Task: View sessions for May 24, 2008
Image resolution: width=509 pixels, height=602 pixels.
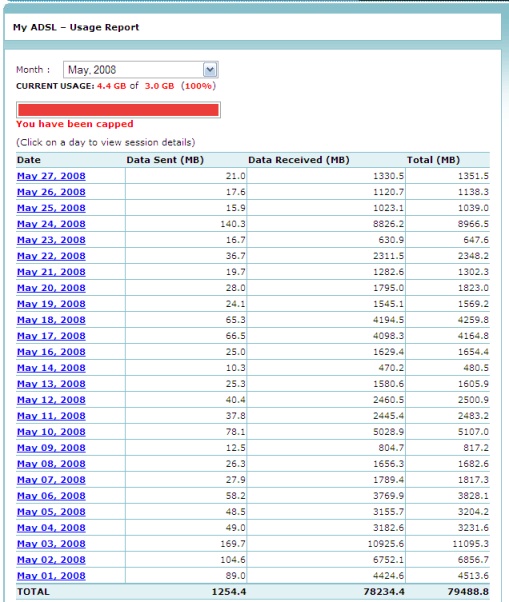Action: click(51, 224)
